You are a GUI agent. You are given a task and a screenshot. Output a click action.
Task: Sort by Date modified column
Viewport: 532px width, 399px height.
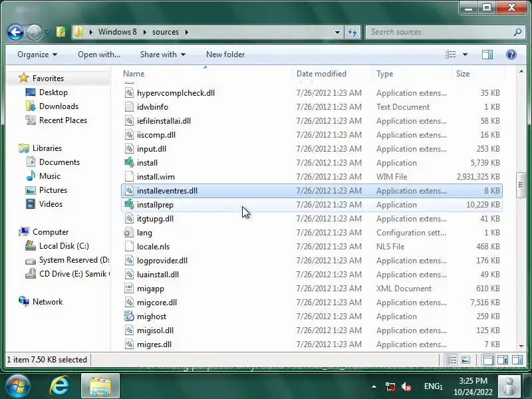[321, 74]
